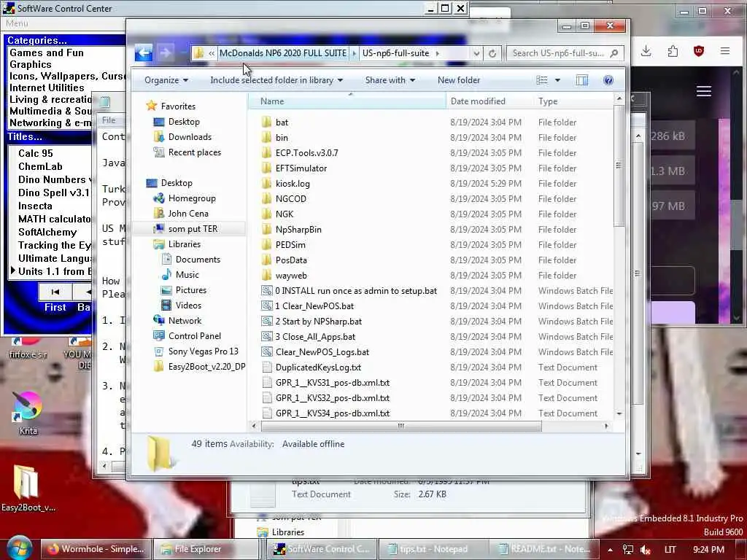Click the First record navigation button
747x560 pixels.
point(55,292)
